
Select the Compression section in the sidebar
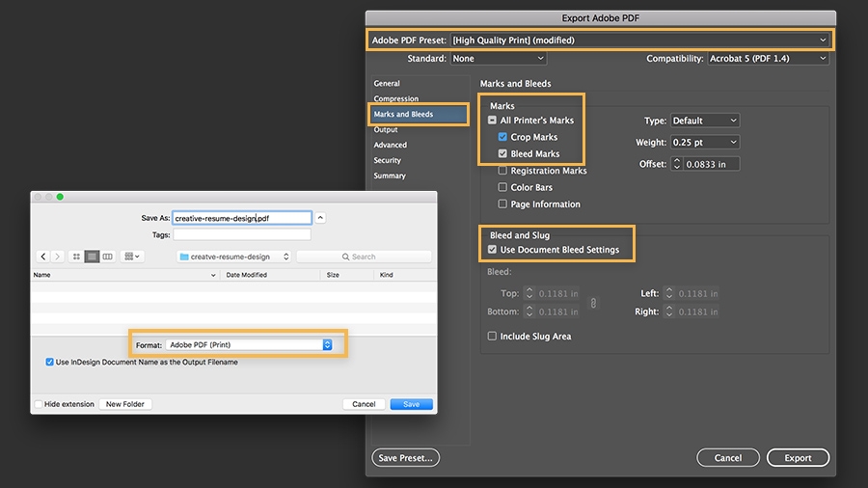pos(396,98)
